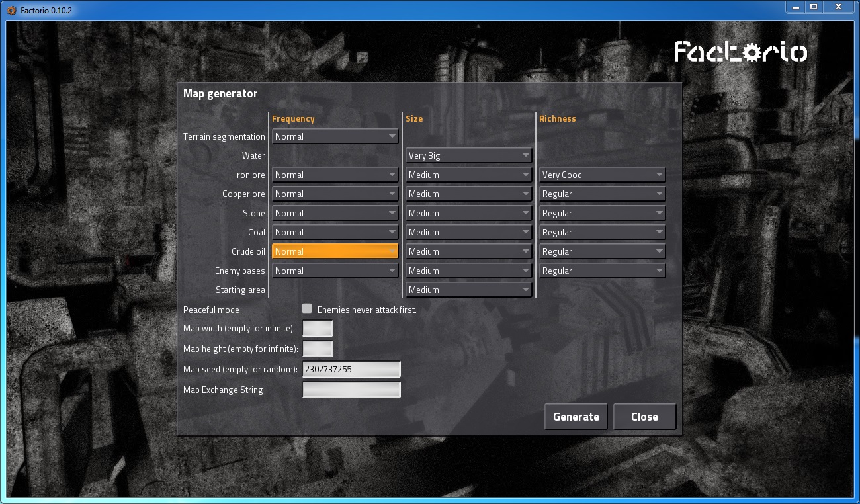860x504 pixels.
Task: Open Crude oil frequency dropdown
Action: coord(335,252)
